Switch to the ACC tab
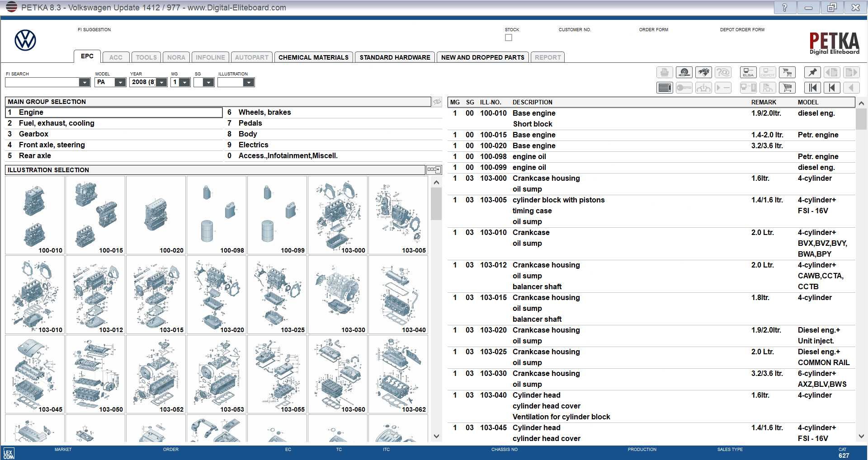 [116, 57]
